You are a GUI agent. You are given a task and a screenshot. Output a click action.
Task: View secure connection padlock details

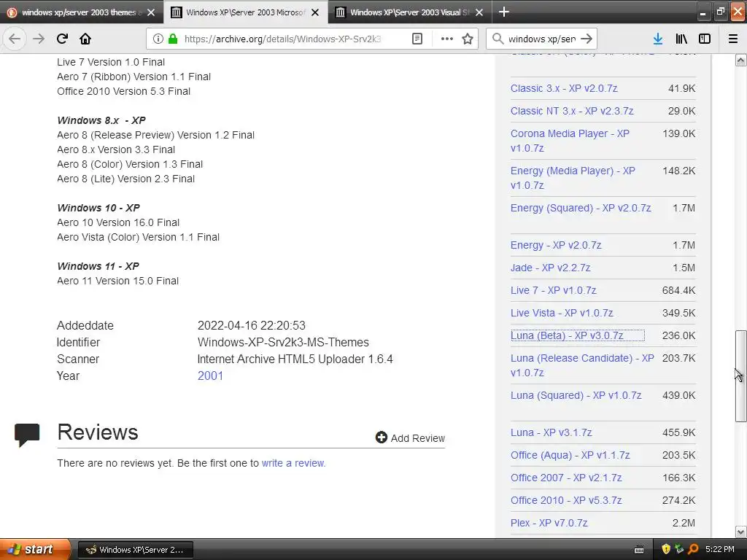pyautogui.click(x=173, y=39)
